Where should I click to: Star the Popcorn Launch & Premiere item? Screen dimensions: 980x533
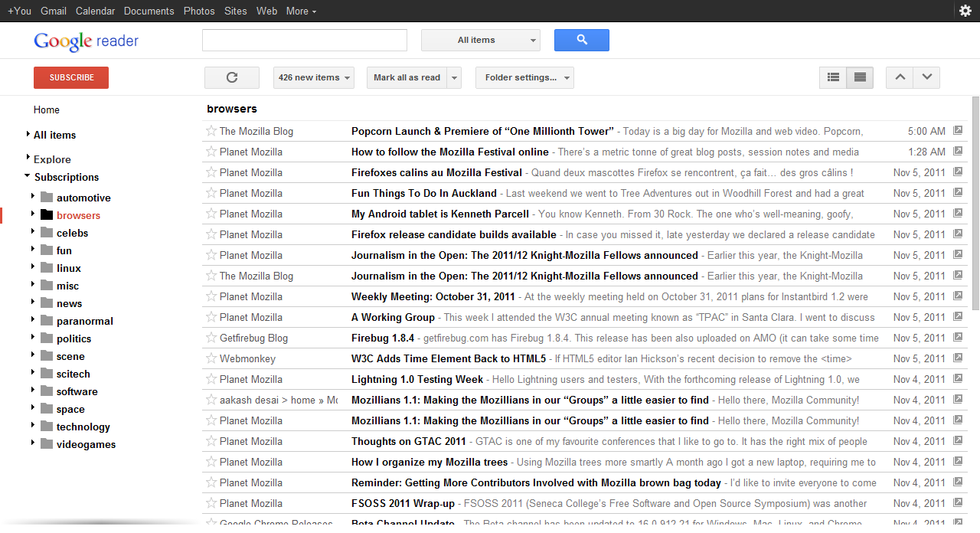(x=211, y=131)
